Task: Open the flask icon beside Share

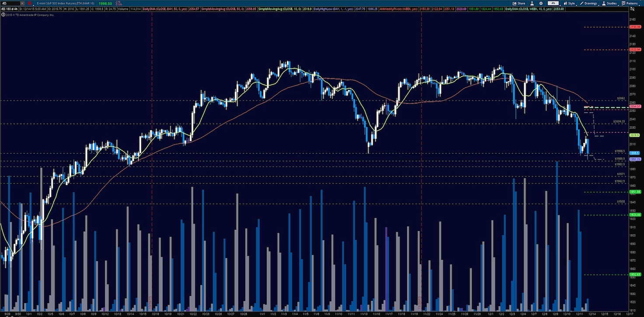Action: click(532, 3)
